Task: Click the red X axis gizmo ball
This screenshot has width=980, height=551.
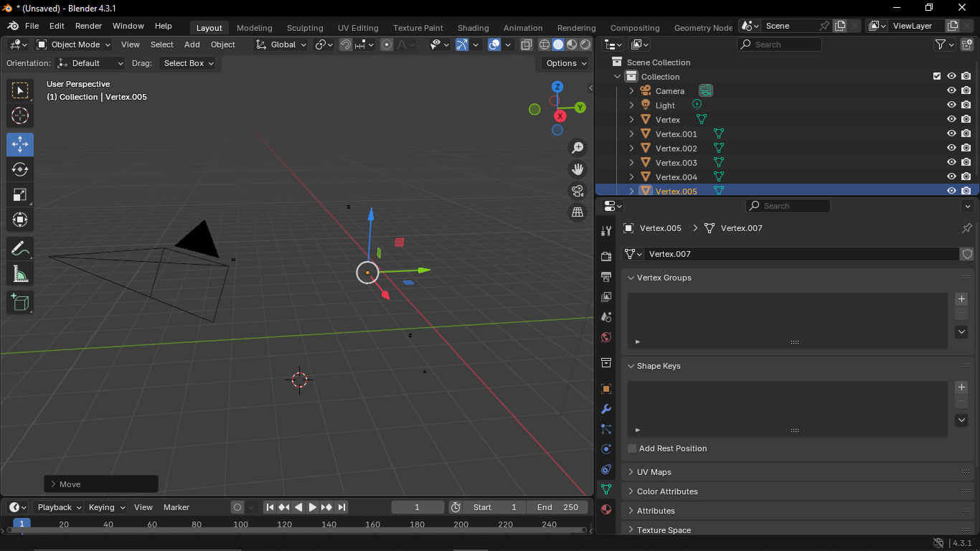Action: [x=560, y=116]
